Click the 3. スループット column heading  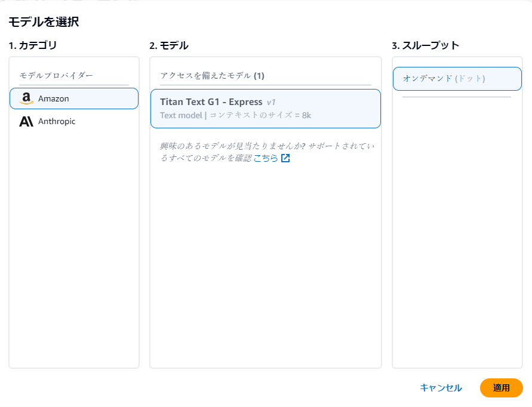click(x=426, y=45)
